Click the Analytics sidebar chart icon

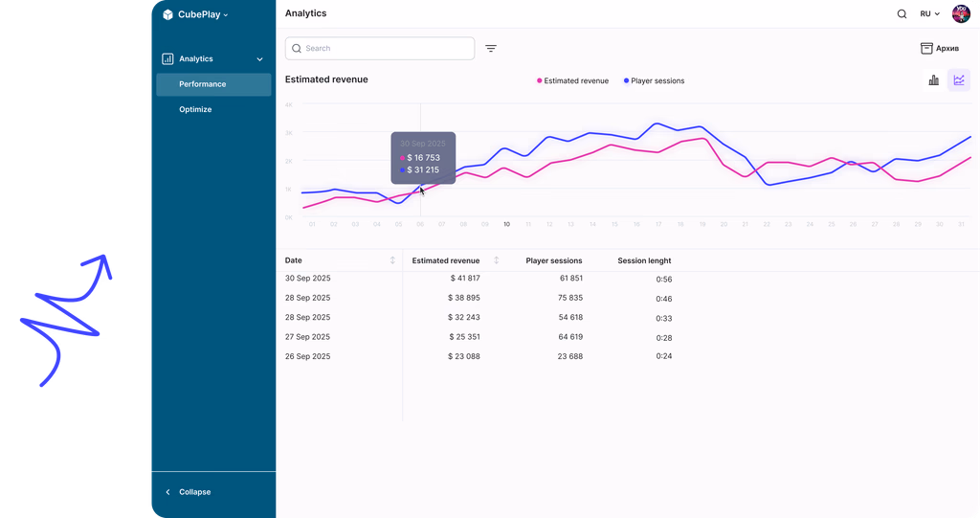click(x=167, y=58)
